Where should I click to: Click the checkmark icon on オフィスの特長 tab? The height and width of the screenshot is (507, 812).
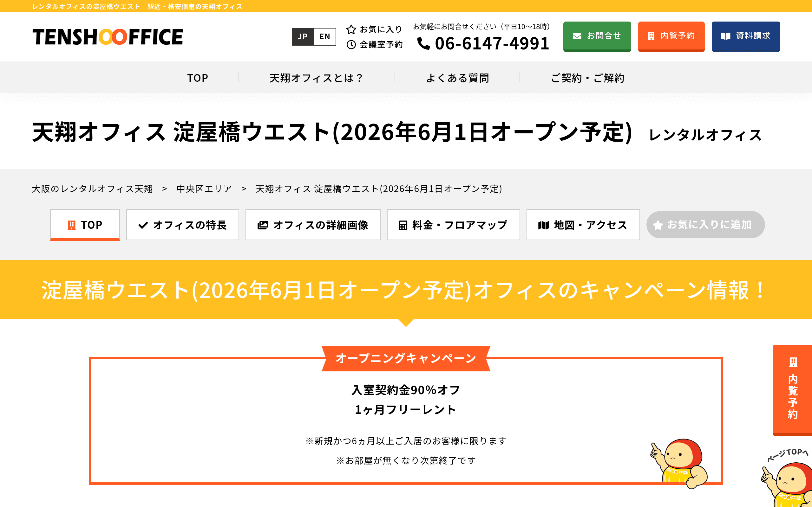(x=143, y=225)
